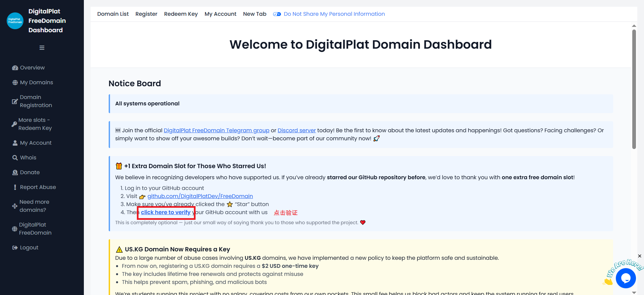Click the Logout icon in sidebar
The height and width of the screenshot is (295, 644).
click(15, 248)
